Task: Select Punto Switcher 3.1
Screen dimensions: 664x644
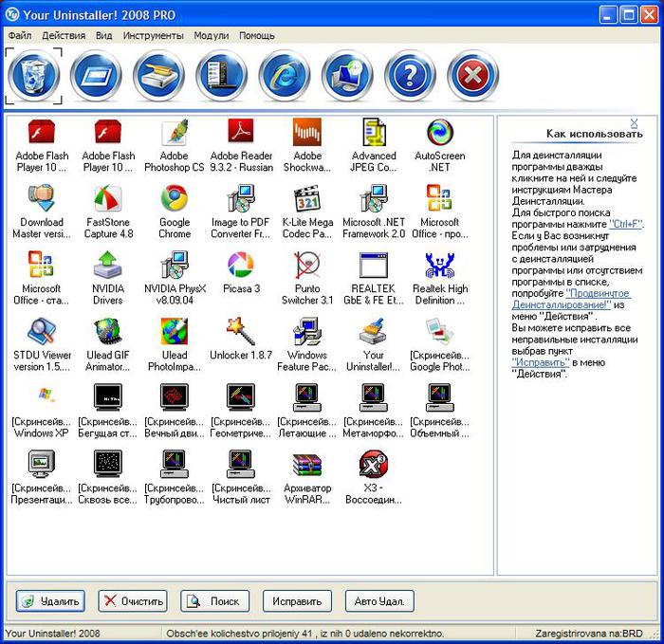Action: tap(307, 278)
